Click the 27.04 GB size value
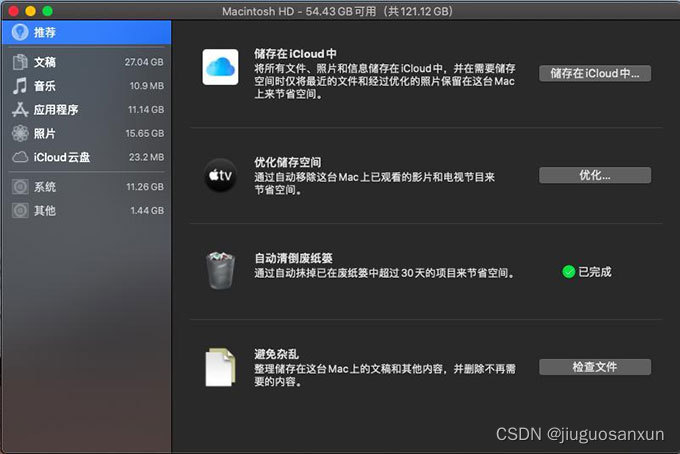 [x=144, y=62]
